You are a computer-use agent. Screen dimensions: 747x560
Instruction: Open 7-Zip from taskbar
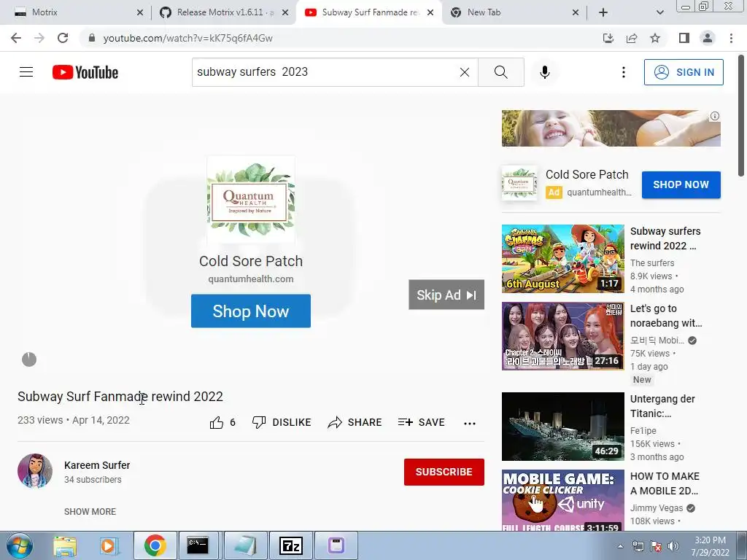(290, 545)
